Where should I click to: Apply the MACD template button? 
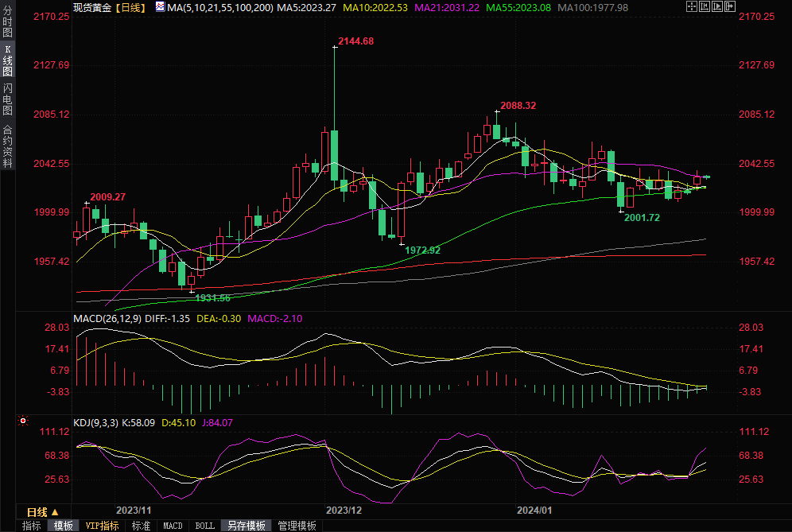(x=173, y=526)
